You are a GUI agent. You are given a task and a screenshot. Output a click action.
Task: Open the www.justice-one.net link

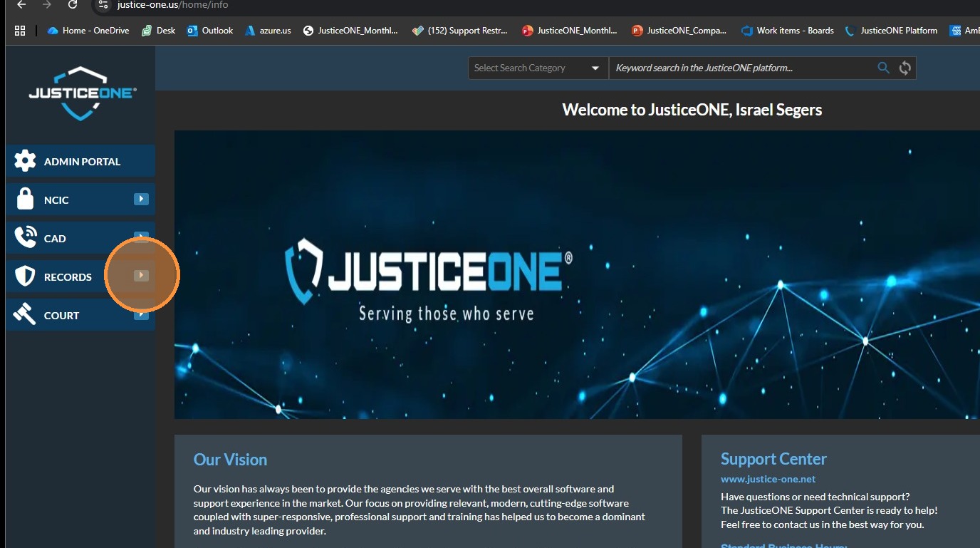click(768, 479)
